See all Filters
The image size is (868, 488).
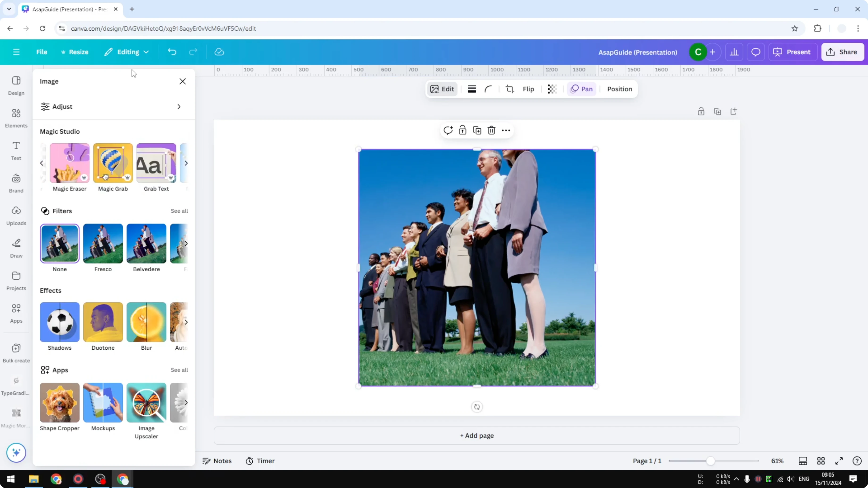[x=179, y=211]
